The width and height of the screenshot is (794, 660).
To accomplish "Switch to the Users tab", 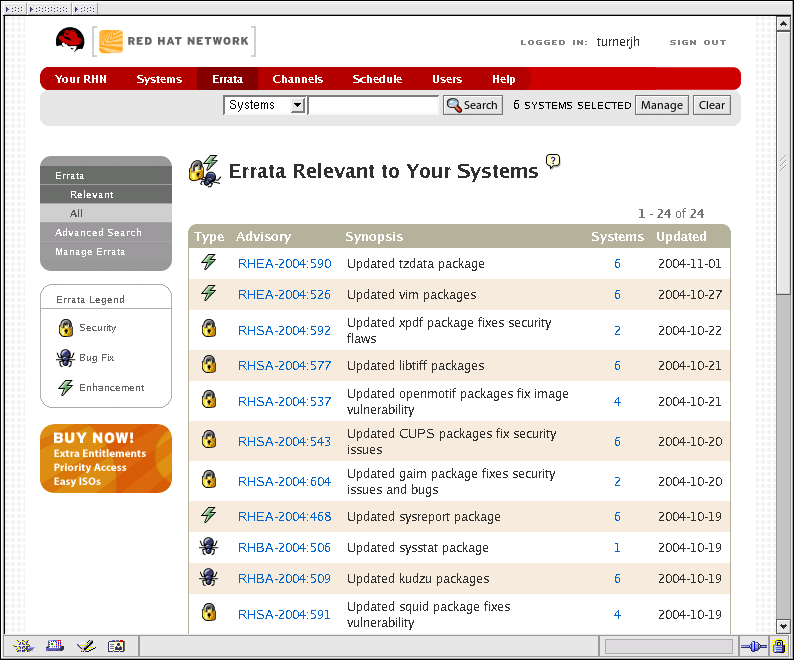I will point(447,79).
